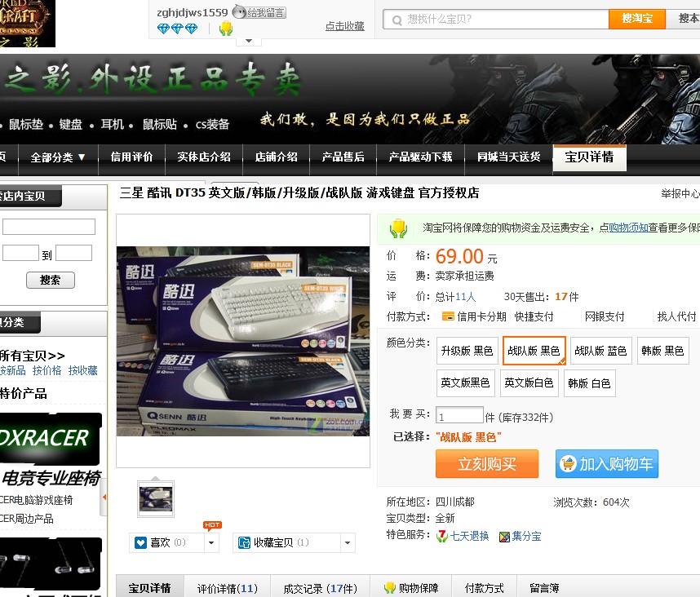The image size is (700, 597).
Task: Select the 战队版 黑色 option
Action: (534, 351)
